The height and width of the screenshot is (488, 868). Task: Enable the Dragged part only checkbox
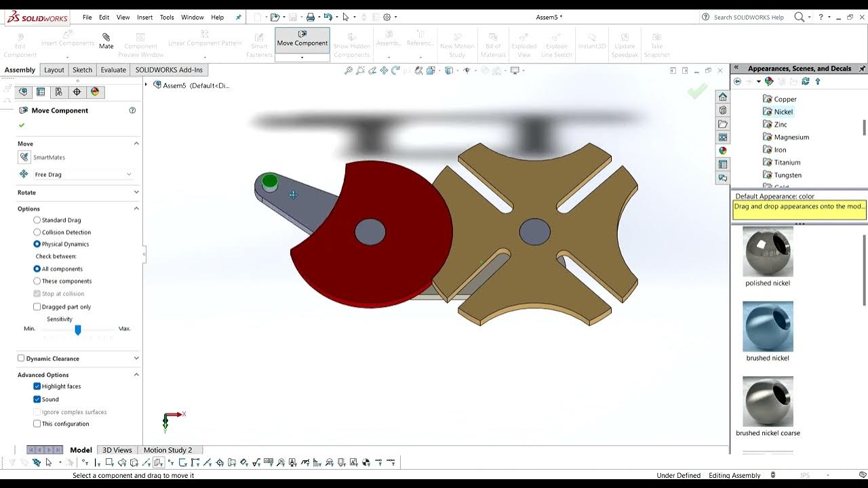(x=37, y=307)
